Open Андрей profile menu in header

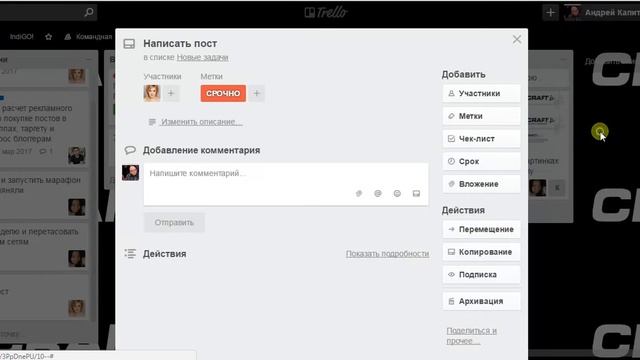(602, 13)
